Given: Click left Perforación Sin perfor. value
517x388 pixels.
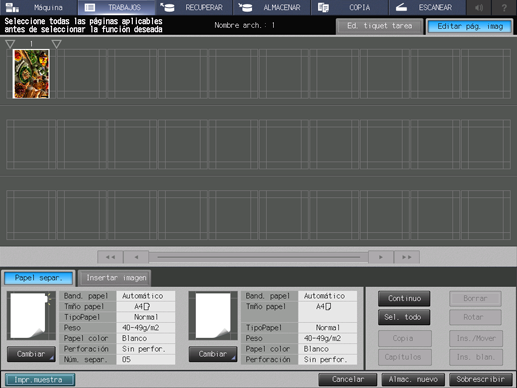Looking at the screenshot, I should (x=146, y=349).
